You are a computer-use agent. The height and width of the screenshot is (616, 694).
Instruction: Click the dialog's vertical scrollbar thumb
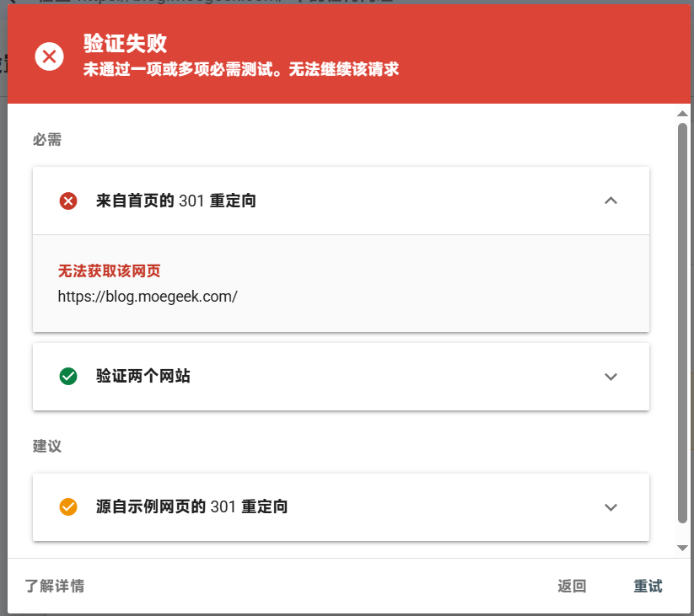tap(682, 324)
